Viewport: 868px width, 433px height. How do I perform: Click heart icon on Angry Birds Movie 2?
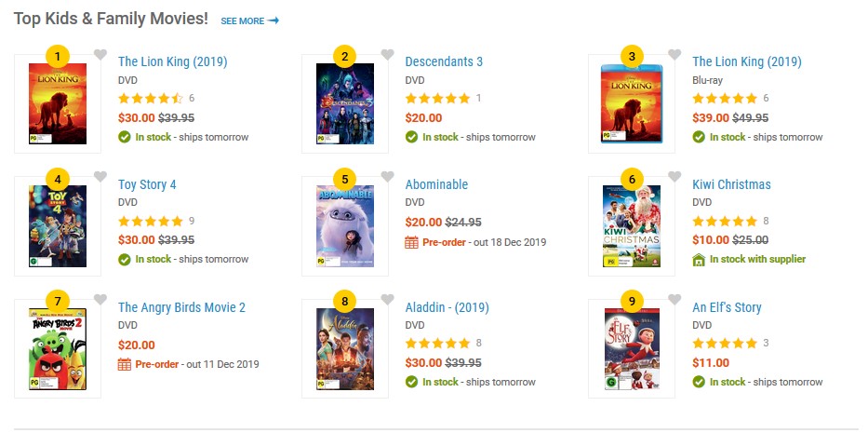pyautogui.click(x=100, y=300)
